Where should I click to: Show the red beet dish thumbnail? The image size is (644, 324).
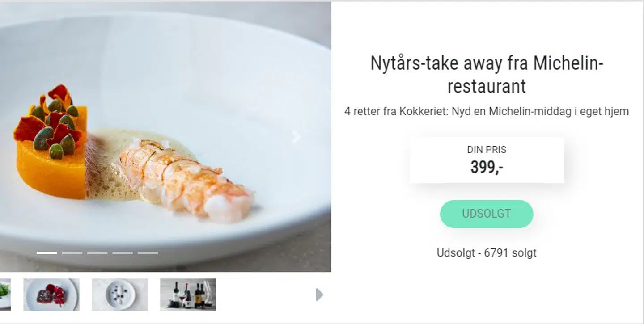tap(51, 295)
